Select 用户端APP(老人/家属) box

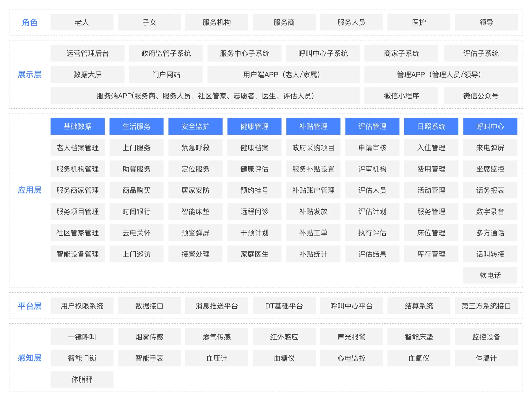click(284, 74)
